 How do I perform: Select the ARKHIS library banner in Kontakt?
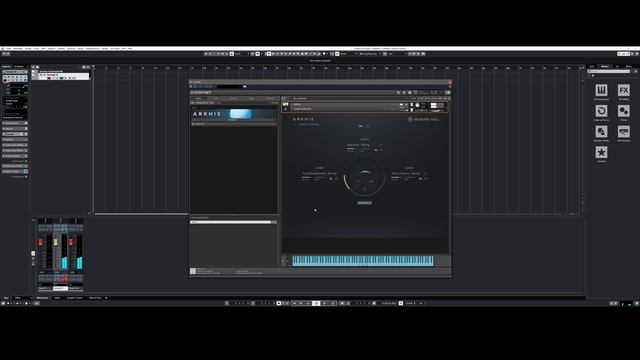click(x=234, y=114)
